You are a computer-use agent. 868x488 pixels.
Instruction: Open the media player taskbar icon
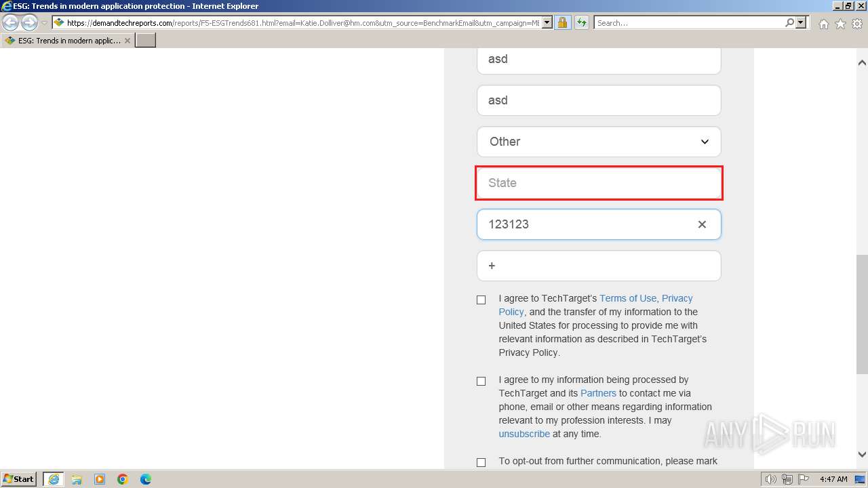[100, 479]
